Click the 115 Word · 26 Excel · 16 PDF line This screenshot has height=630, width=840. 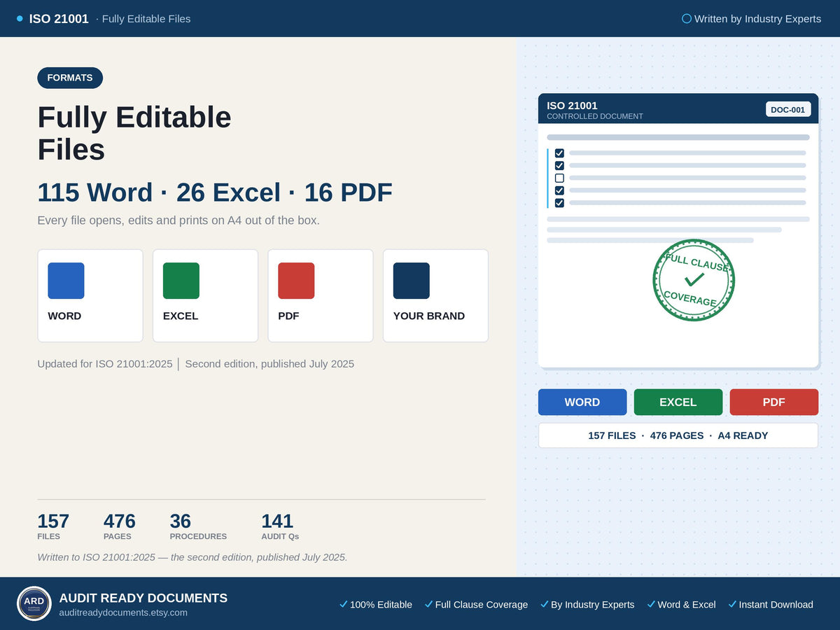pos(215,192)
